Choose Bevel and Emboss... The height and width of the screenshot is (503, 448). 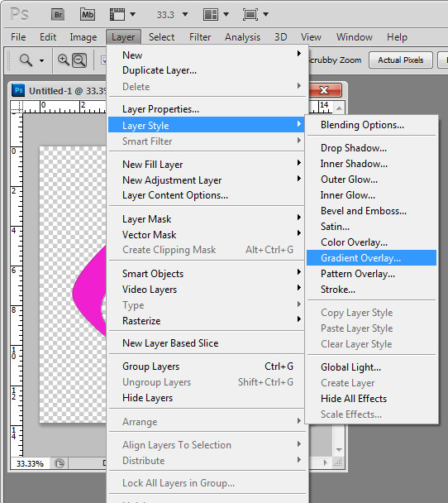tap(372, 211)
